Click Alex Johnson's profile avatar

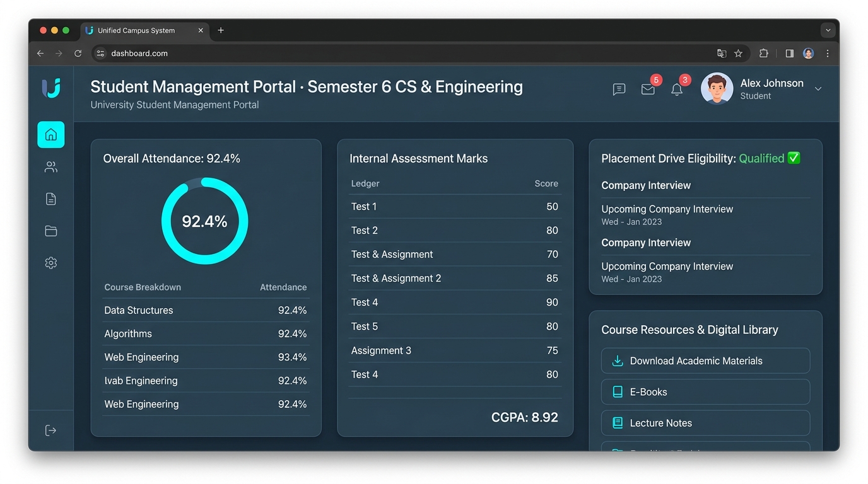point(717,89)
